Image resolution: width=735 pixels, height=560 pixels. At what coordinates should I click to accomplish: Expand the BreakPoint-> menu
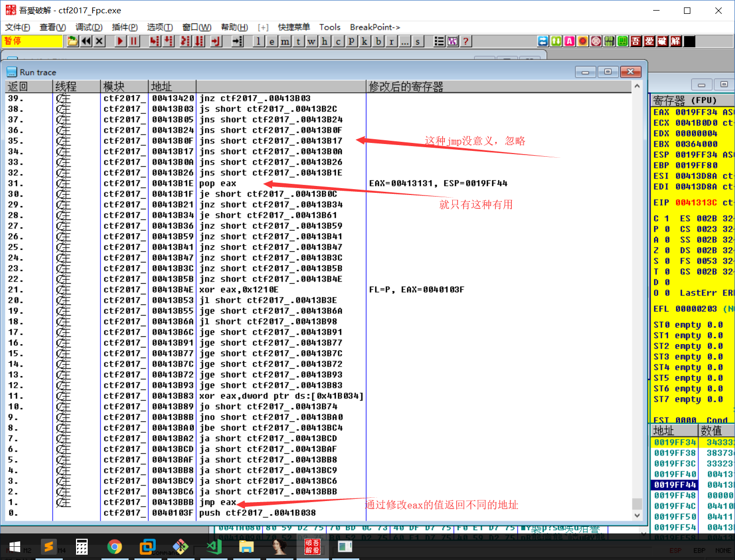click(375, 27)
